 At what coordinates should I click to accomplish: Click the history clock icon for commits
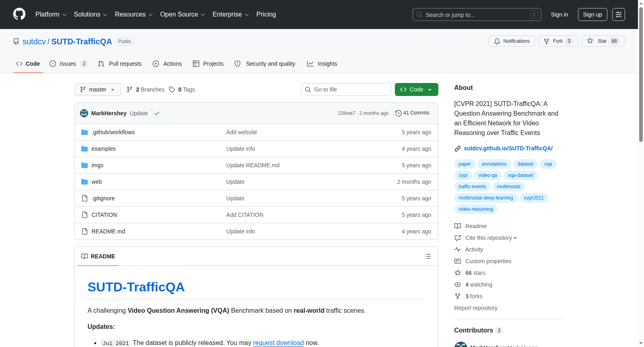(x=398, y=113)
